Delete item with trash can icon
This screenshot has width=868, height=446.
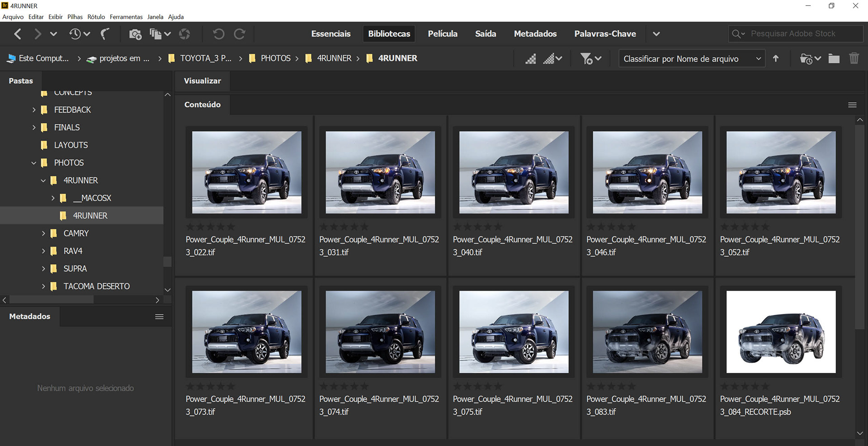pyautogui.click(x=854, y=58)
